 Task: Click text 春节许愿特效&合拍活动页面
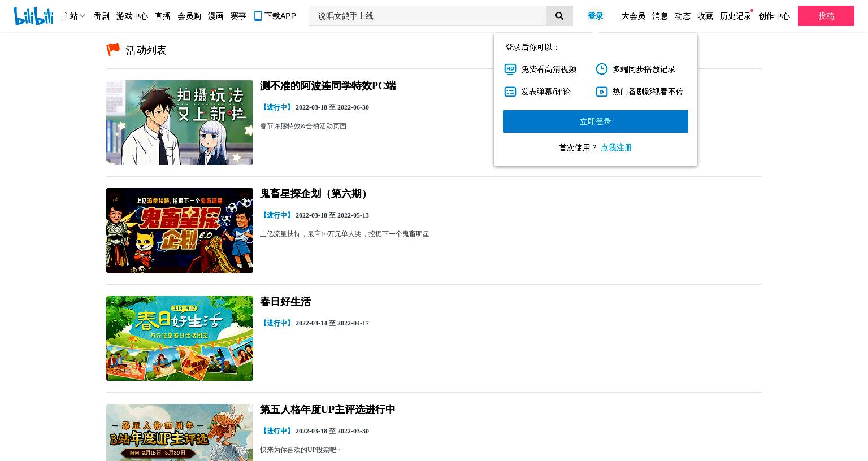tap(303, 126)
